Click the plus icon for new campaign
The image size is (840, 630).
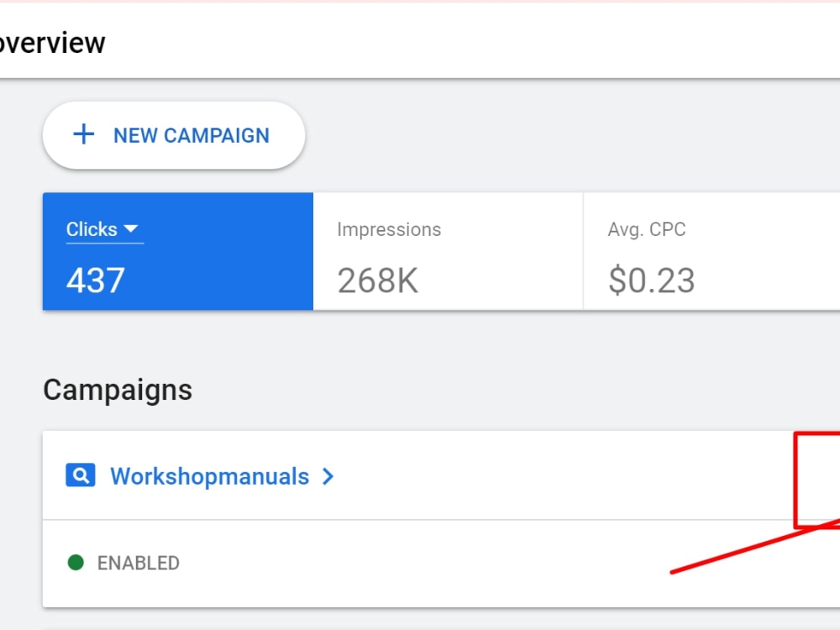click(83, 134)
